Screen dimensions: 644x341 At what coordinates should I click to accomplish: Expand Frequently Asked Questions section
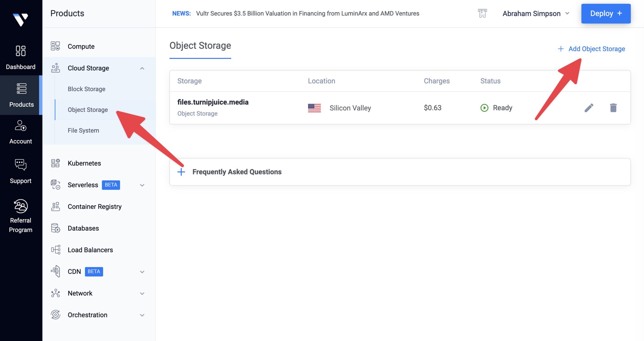point(181,172)
